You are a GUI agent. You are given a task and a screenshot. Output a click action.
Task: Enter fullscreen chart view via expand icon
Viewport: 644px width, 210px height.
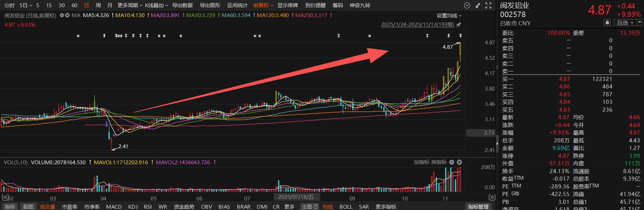pyautogui.click(x=489, y=5)
